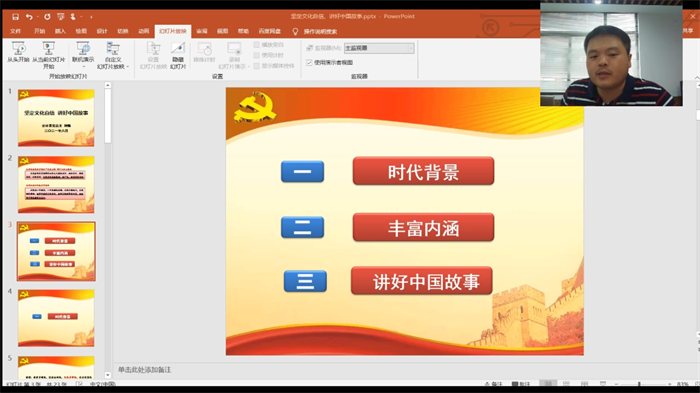Toggle the Use Presenter View checkbox
Screen dimensions: 700x393
point(309,62)
